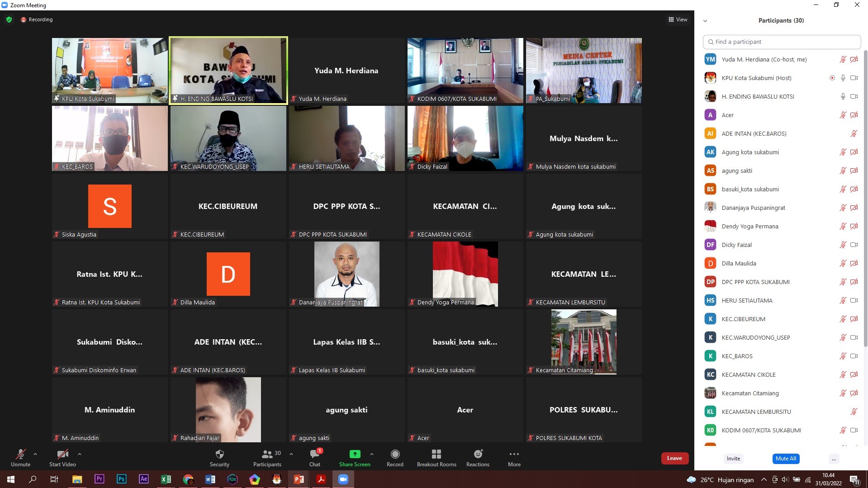Open the Chat panel icon
Image resolution: width=868 pixels, height=488 pixels.
click(x=314, y=455)
